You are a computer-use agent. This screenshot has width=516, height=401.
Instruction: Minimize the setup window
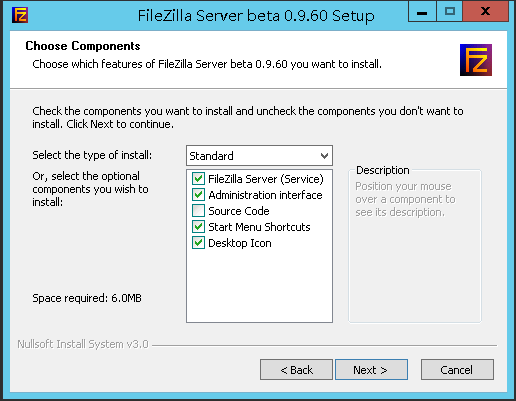[x=422, y=12]
